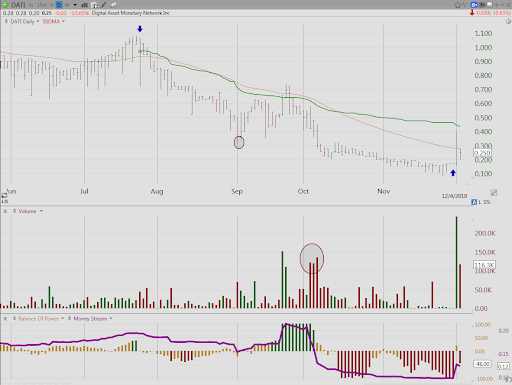Open the Money Stream dropdown
Viewport: 512px width, 385px height.
point(111,319)
